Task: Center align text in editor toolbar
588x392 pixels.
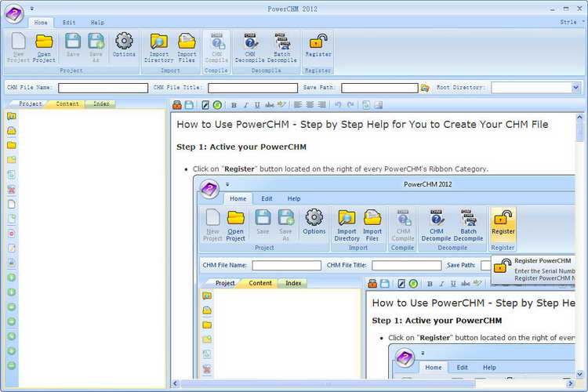Action: pos(310,105)
